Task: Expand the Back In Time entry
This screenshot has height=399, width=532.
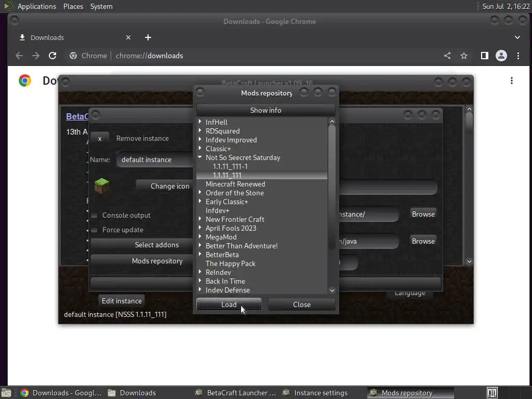Action: point(200,280)
